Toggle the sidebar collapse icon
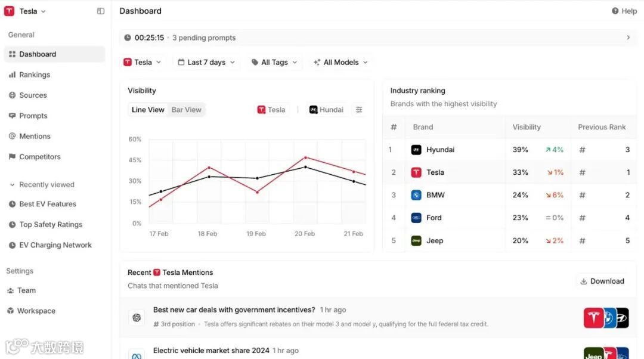The image size is (644, 359). 101,11
